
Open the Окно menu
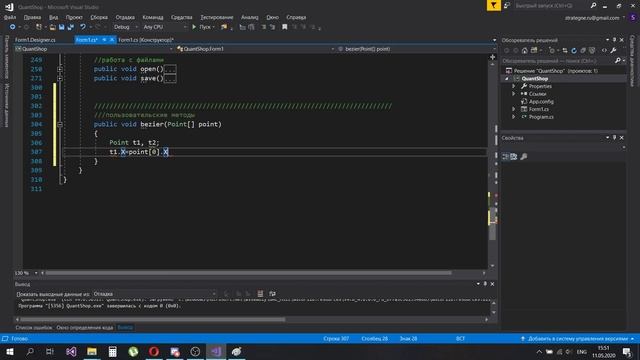click(273, 17)
